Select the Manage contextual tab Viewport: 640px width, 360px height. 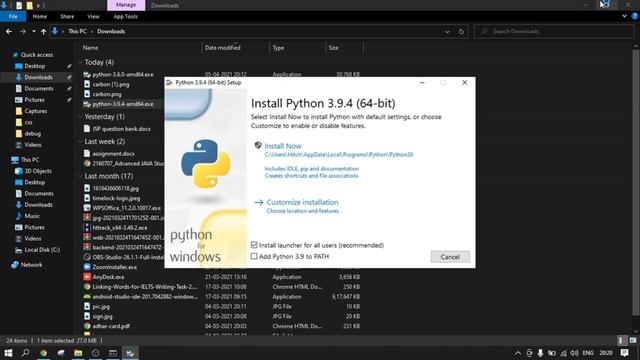coord(126,5)
